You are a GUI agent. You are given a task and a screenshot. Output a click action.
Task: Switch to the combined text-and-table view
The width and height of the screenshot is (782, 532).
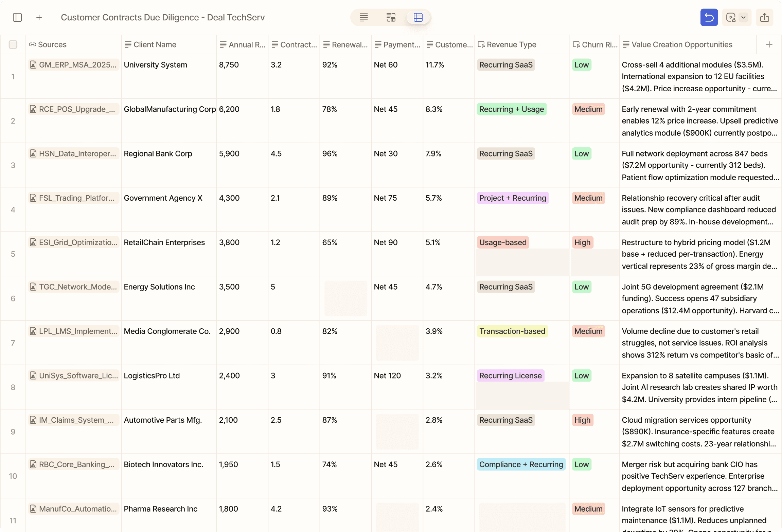coord(391,17)
